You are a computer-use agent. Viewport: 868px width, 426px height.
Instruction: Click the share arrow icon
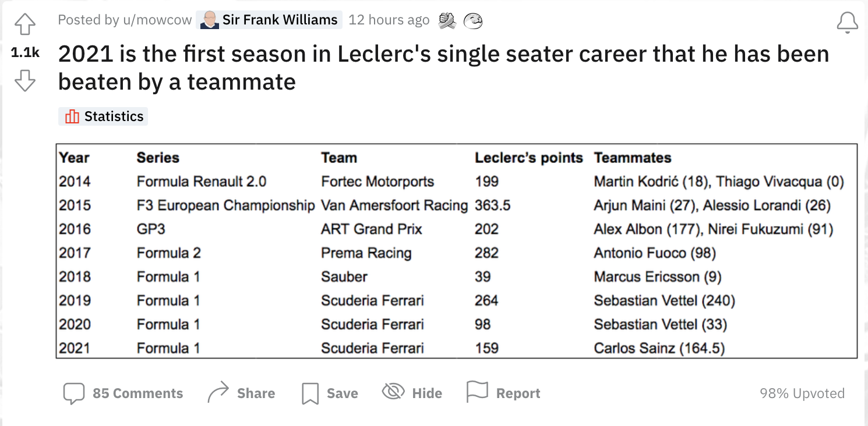pyautogui.click(x=218, y=393)
